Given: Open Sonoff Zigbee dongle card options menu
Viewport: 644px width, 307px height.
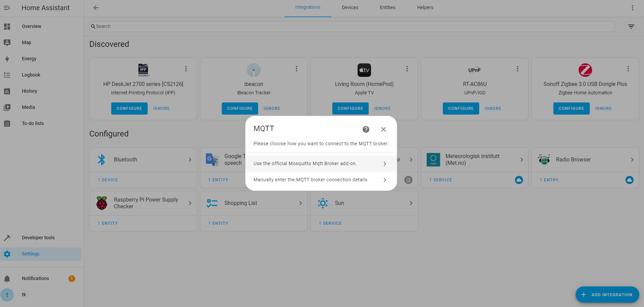Looking at the screenshot, I should pos(628,69).
